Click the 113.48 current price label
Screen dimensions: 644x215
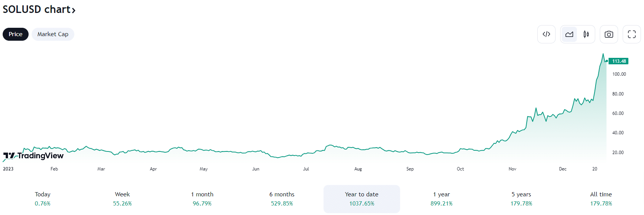[x=618, y=61]
